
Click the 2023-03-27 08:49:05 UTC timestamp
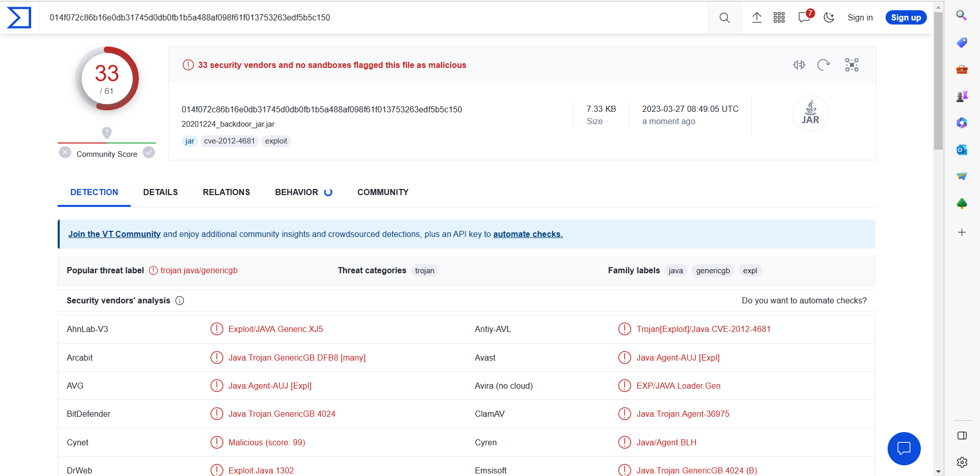pyautogui.click(x=690, y=109)
